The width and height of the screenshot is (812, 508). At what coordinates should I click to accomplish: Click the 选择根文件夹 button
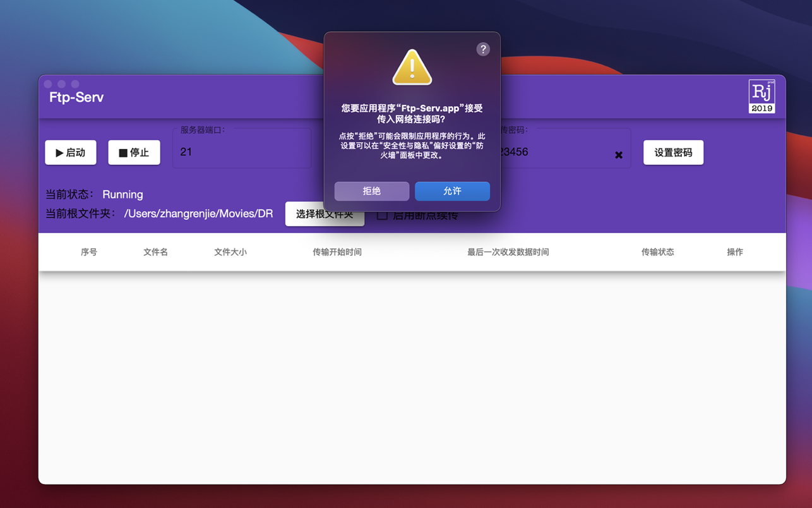click(325, 214)
